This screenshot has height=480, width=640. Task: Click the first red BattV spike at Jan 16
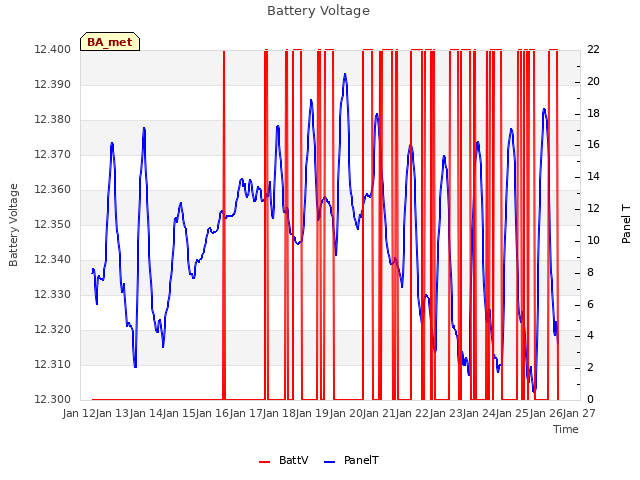(224, 224)
